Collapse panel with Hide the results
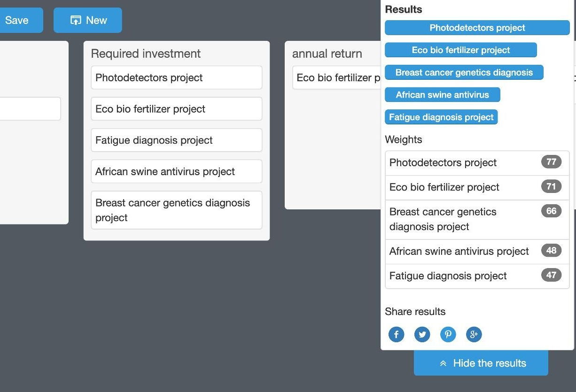This screenshot has height=392, width=576. pyautogui.click(x=481, y=363)
